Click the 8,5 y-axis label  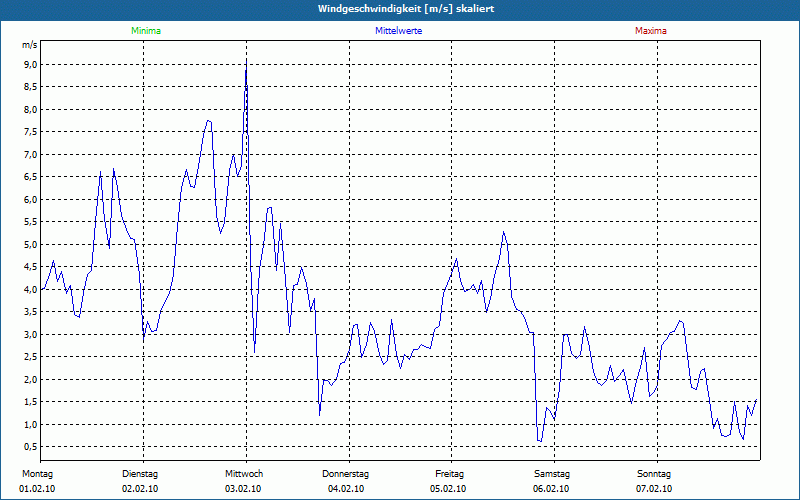coord(31,87)
